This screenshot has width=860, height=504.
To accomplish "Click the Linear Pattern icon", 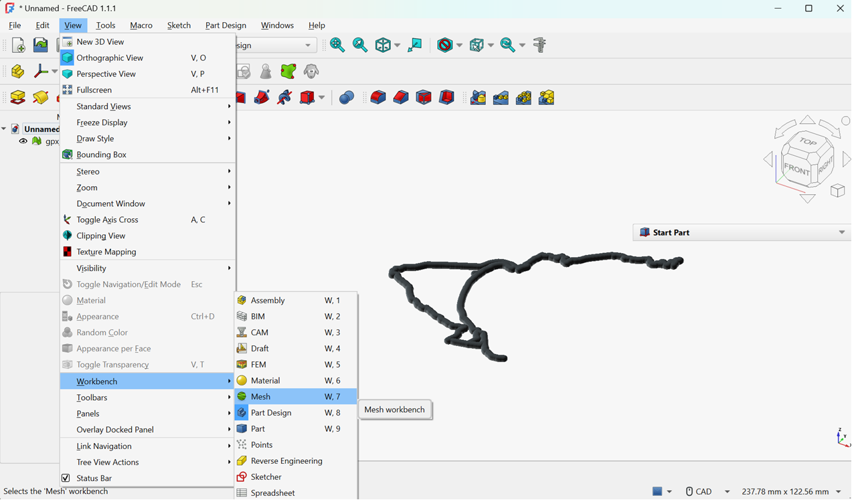I will [x=501, y=98].
